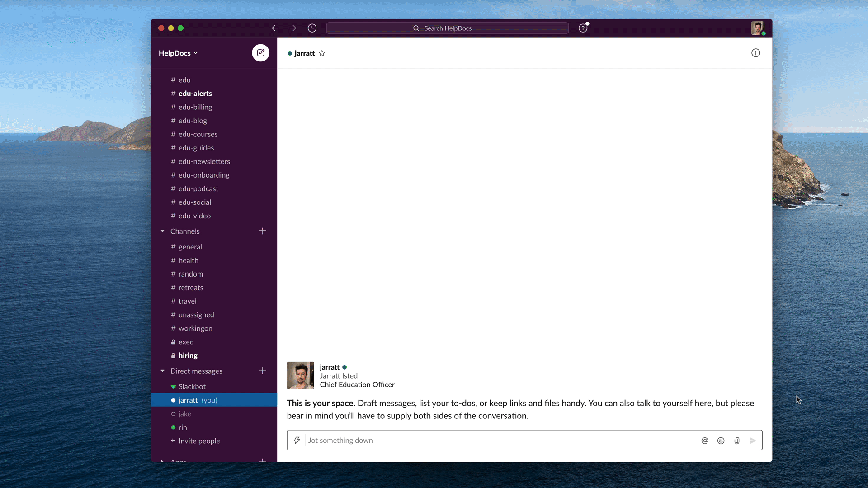
Task: Open the #retreats channel
Action: click(214, 287)
